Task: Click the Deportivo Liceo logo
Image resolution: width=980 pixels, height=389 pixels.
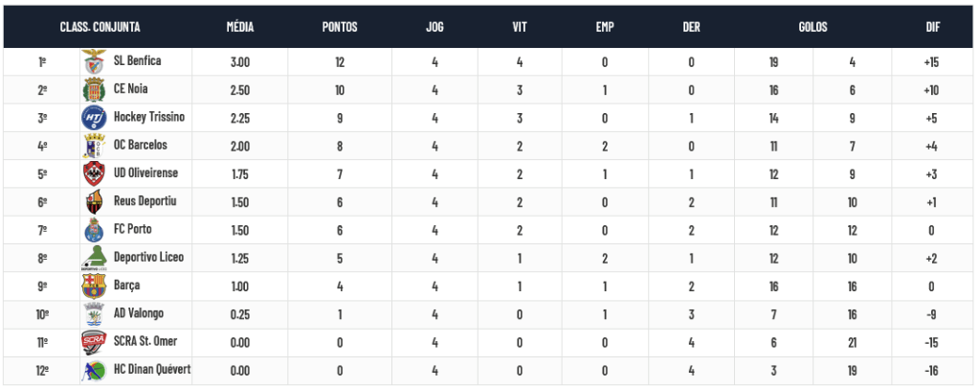Action: click(x=95, y=258)
